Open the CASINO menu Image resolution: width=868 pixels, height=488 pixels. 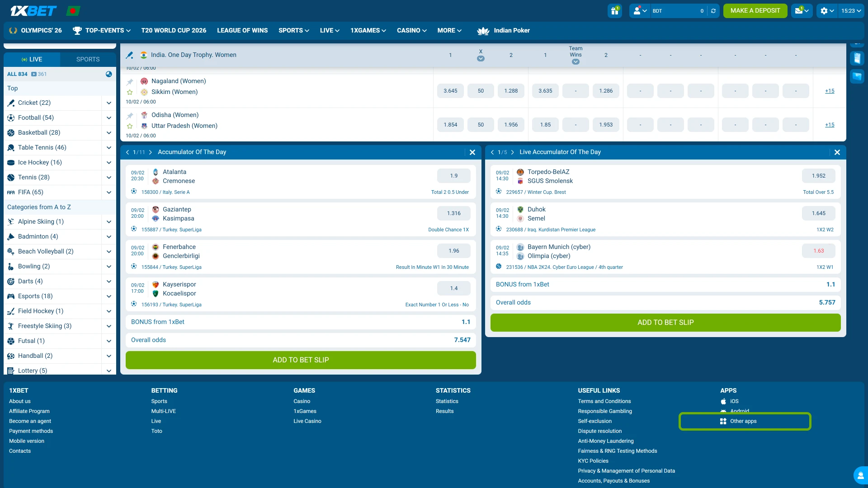point(411,30)
